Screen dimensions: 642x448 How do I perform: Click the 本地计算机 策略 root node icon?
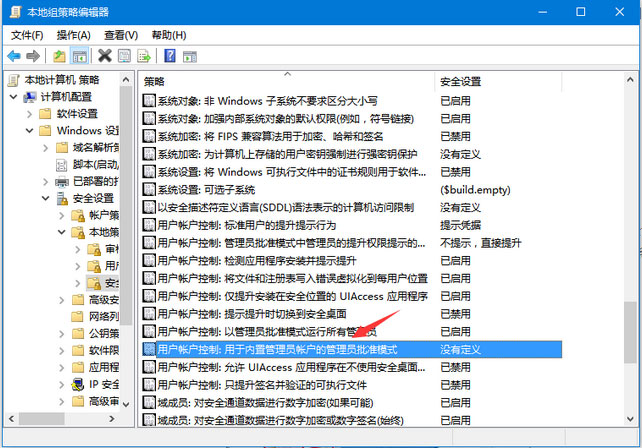[x=14, y=80]
